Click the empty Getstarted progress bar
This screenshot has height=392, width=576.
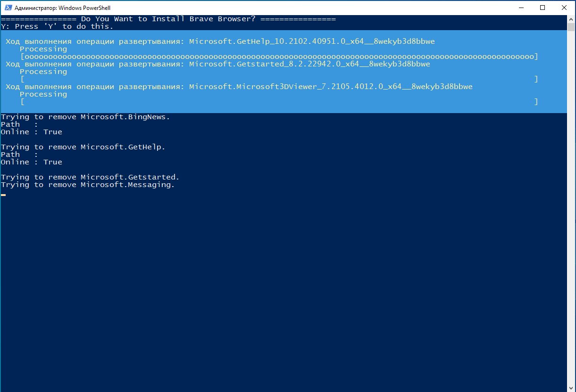279,79
